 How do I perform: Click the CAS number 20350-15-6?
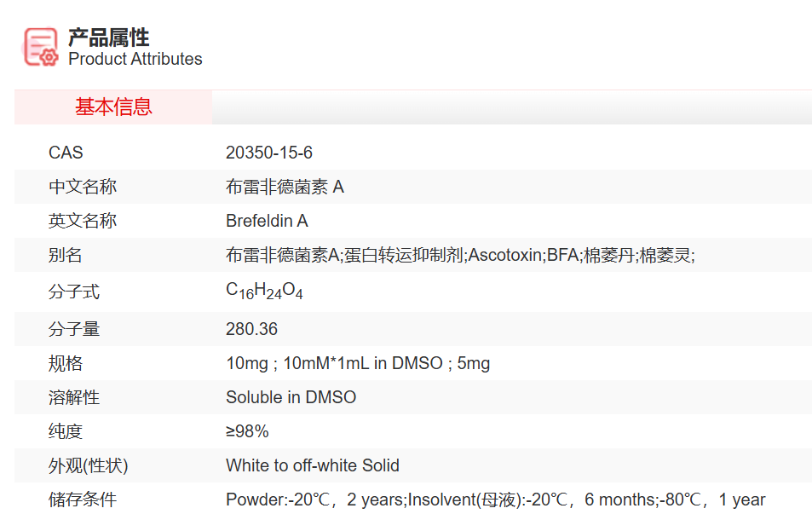pos(269,153)
